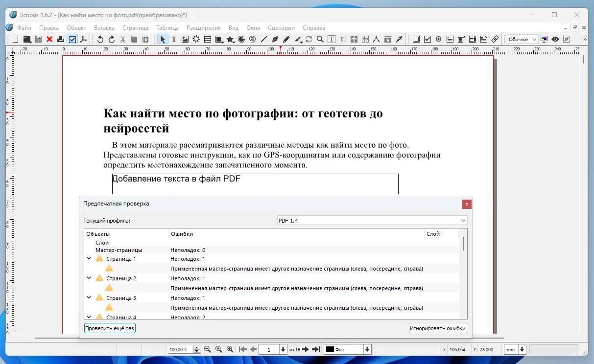Toggle the Preflight Verifier toolbar button
This screenshot has height=364, width=594.
[x=72, y=39]
